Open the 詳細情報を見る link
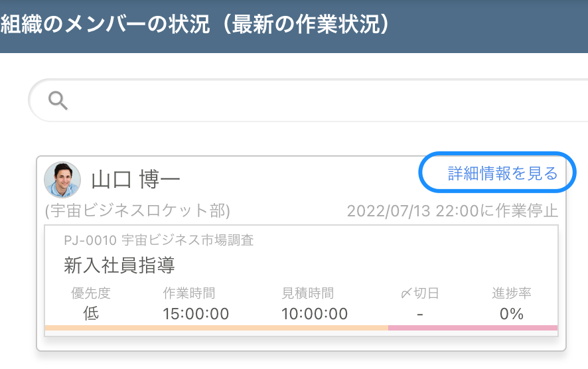This screenshot has width=588, height=369. [x=502, y=174]
